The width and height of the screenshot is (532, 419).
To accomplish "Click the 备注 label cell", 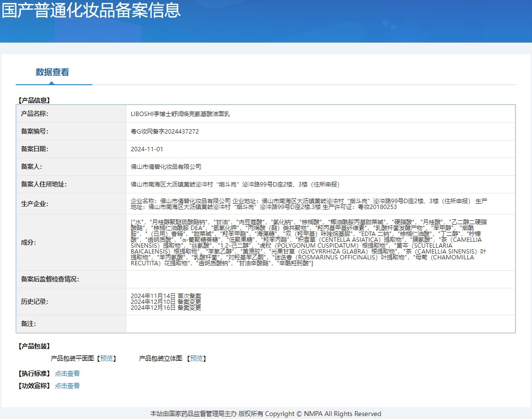I will 71,324.
